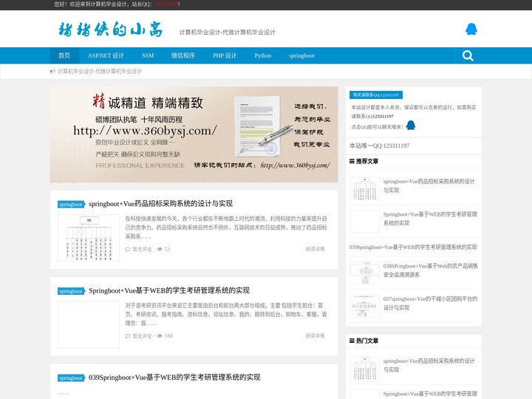
Task: Open 推荐文章 link springboot+Vue药品招标采购系统的设计
Action: pos(429,186)
